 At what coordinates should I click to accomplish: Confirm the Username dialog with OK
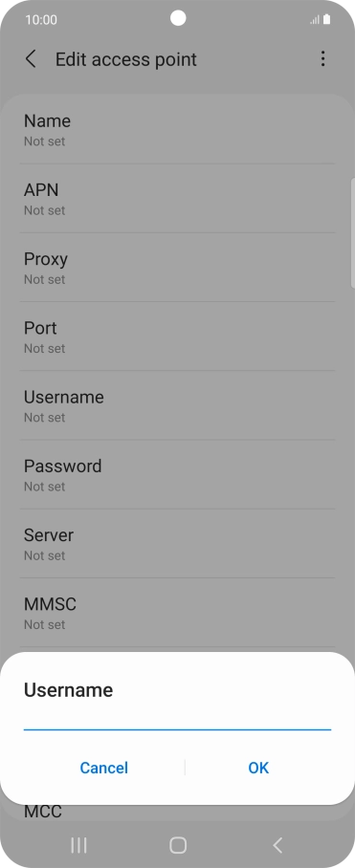coord(258,768)
